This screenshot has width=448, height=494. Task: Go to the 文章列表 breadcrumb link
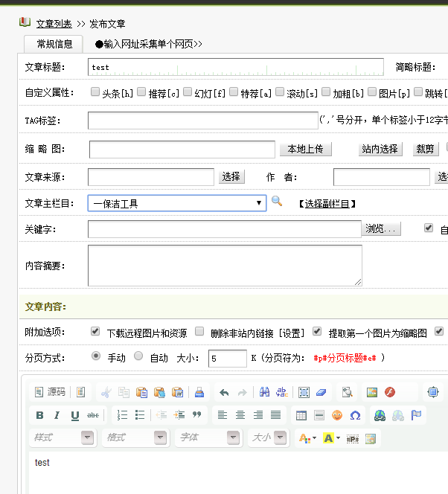[x=54, y=24]
